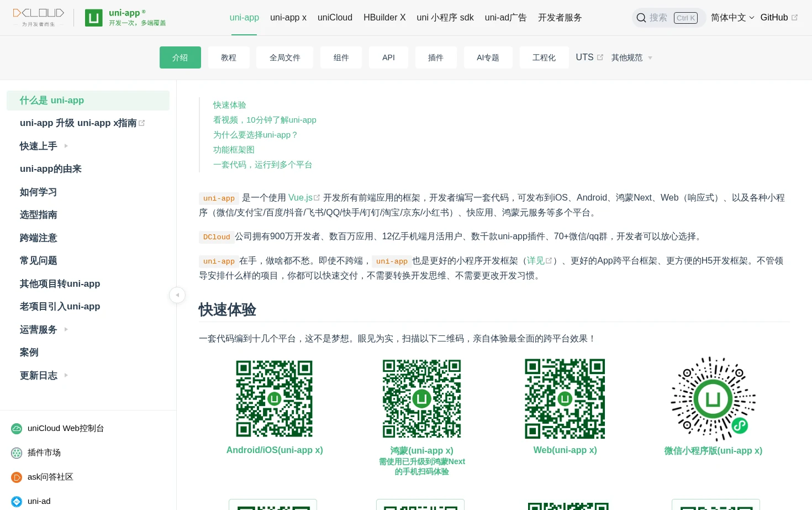Click the Web(uni-app x) QR code image

point(565,398)
